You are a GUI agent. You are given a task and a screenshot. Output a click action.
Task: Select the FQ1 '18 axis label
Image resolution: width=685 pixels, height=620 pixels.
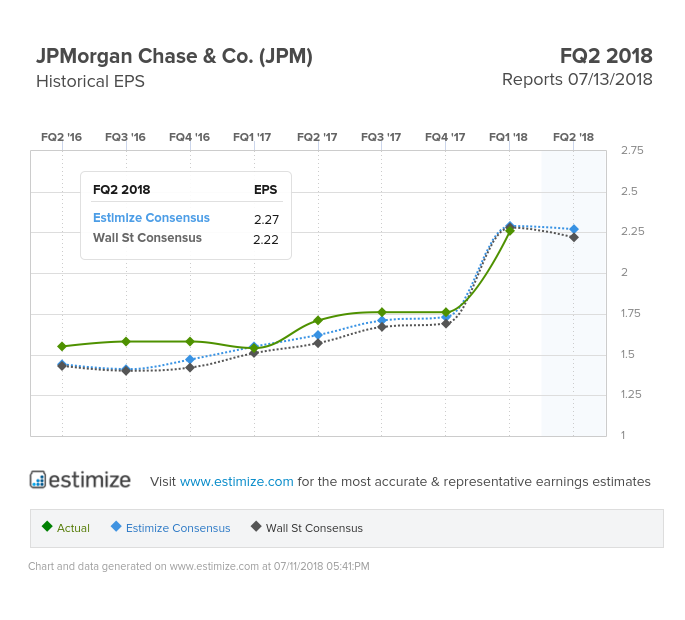click(x=509, y=137)
